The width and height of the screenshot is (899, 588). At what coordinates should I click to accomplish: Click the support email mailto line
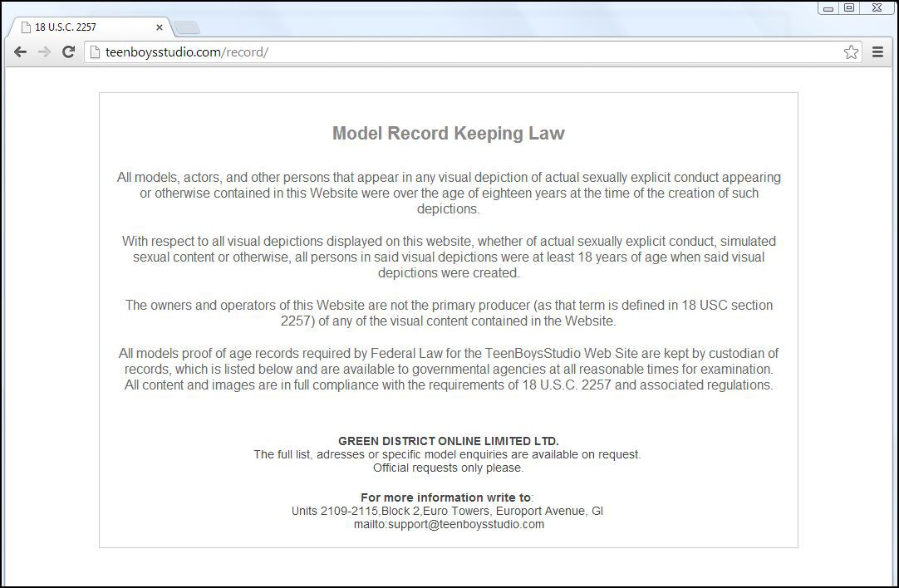coord(449,524)
